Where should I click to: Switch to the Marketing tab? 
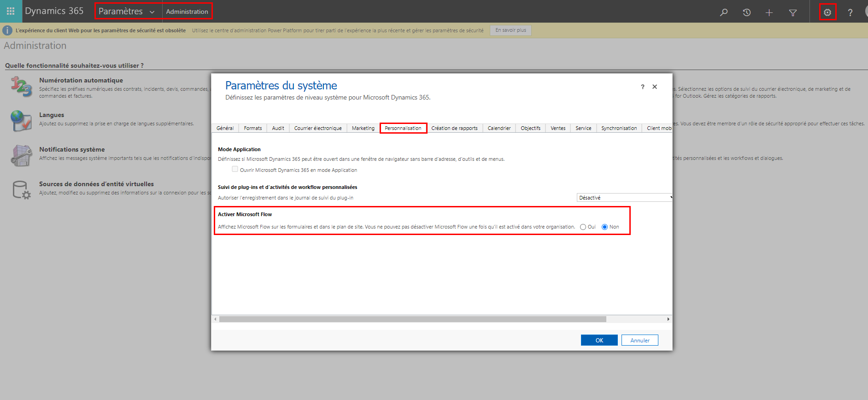(363, 128)
